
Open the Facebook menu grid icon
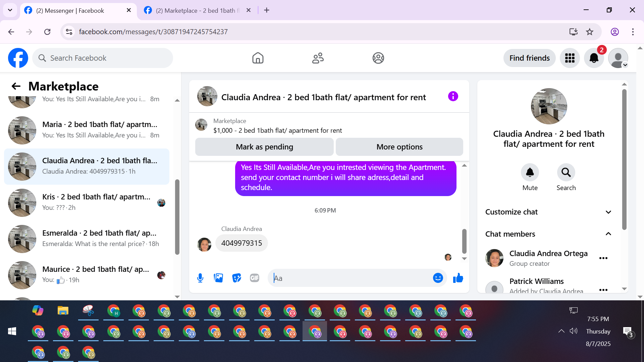click(570, 58)
